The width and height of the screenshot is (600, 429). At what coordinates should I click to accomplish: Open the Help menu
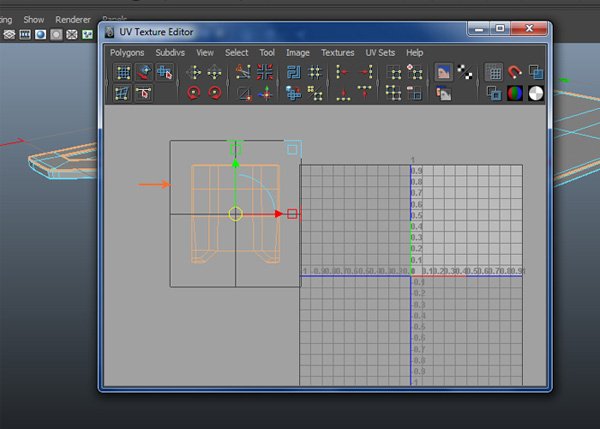click(414, 52)
